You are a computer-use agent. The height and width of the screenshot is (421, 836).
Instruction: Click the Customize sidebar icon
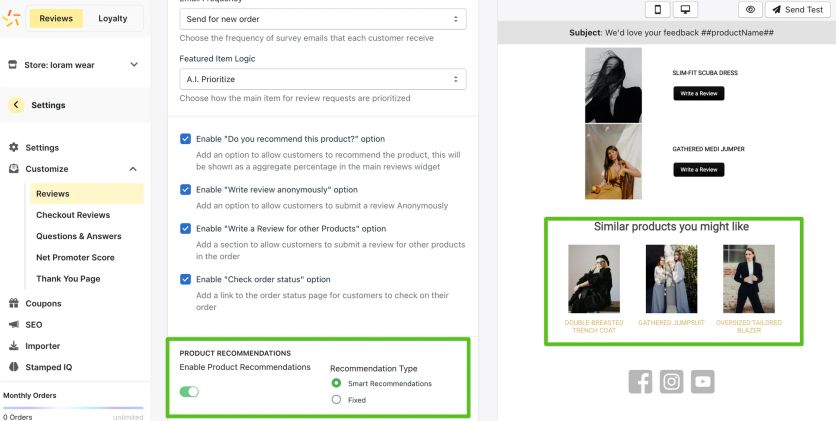click(x=14, y=168)
